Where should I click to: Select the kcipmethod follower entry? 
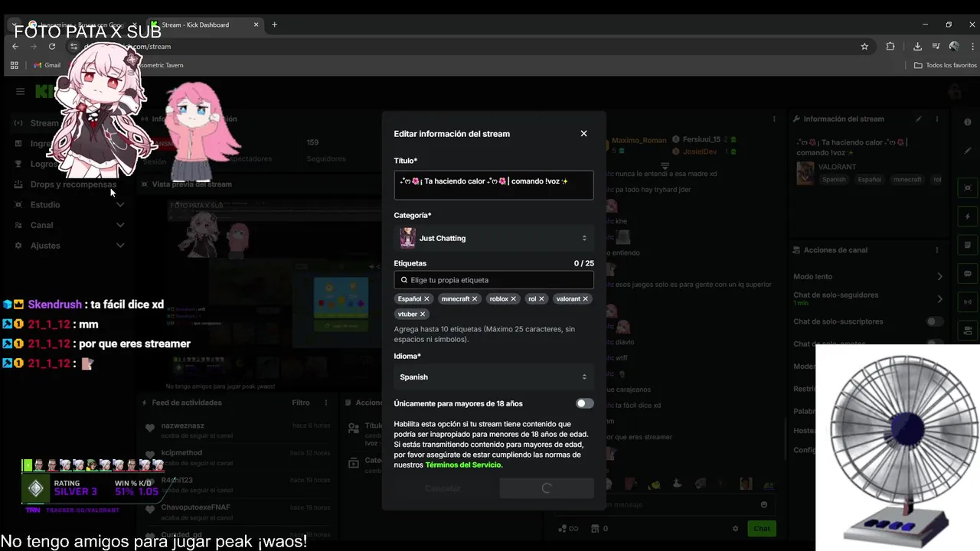pyautogui.click(x=237, y=457)
